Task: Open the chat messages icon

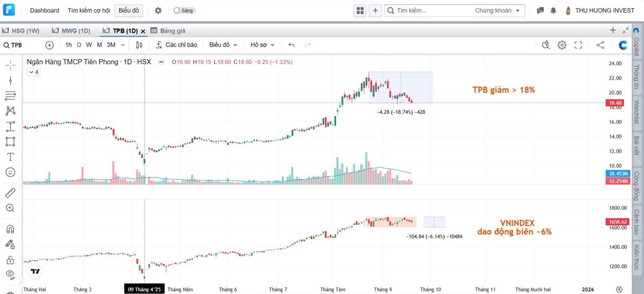Action: (540, 10)
